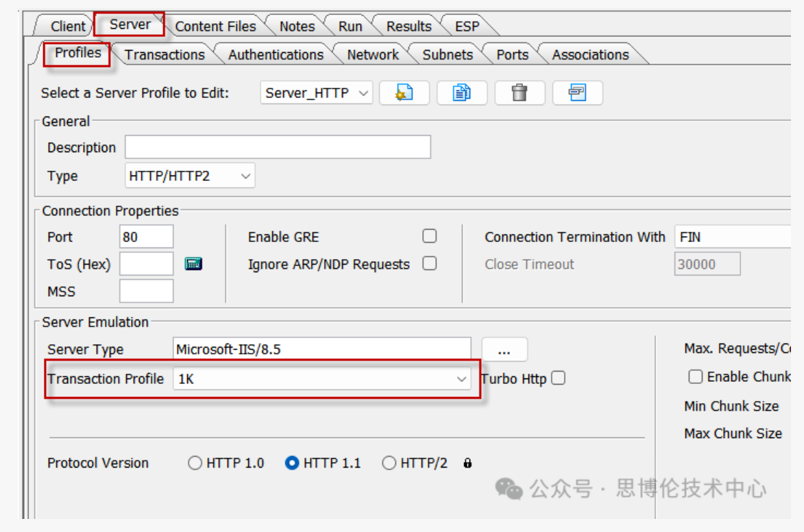The image size is (804, 532).
Task: Expand the HTTP/HTTP2 Type dropdown
Action: (190, 176)
